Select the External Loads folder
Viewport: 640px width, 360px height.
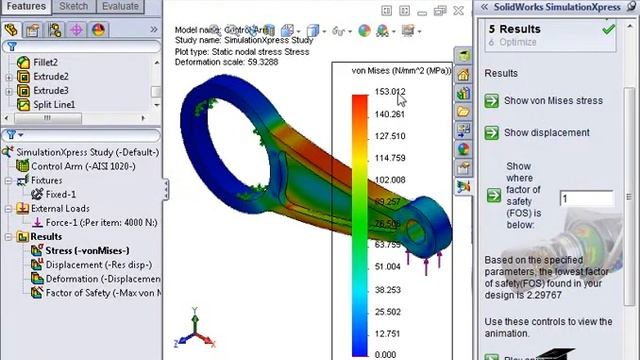pos(60,209)
